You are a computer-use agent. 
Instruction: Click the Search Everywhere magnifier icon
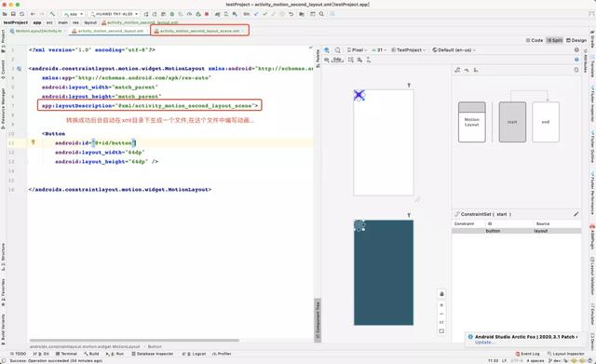click(321, 14)
